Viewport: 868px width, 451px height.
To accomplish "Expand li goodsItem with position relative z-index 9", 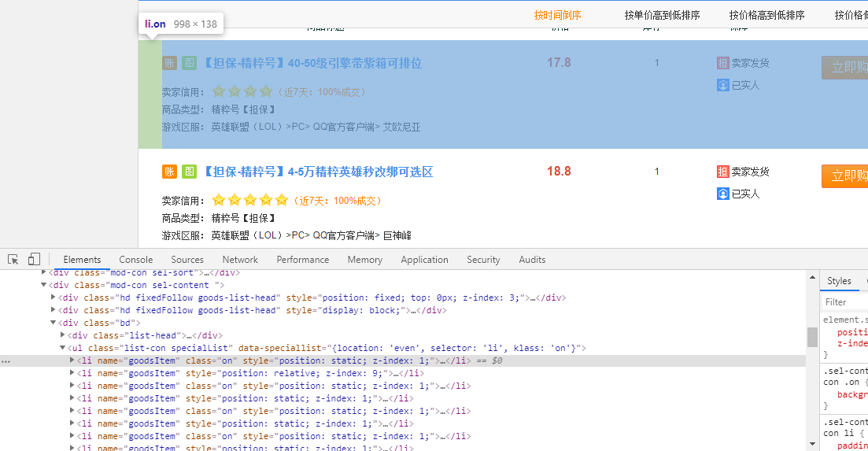I will tap(72, 373).
